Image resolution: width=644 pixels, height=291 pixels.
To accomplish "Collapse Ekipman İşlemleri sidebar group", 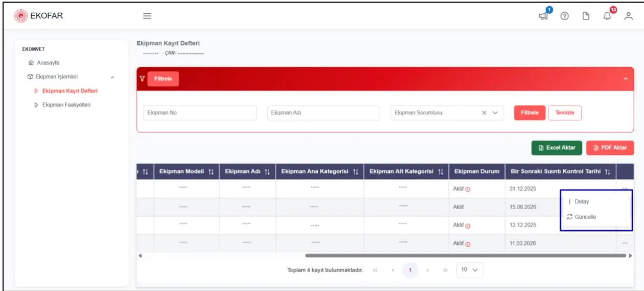I will click(112, 77).
